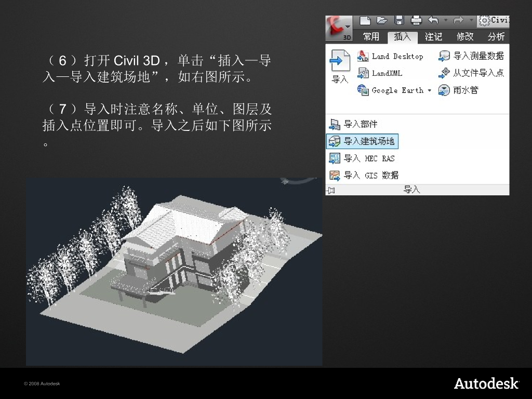
Task: Switch to the 插入 ribbon tab
Action: [403, 37]
